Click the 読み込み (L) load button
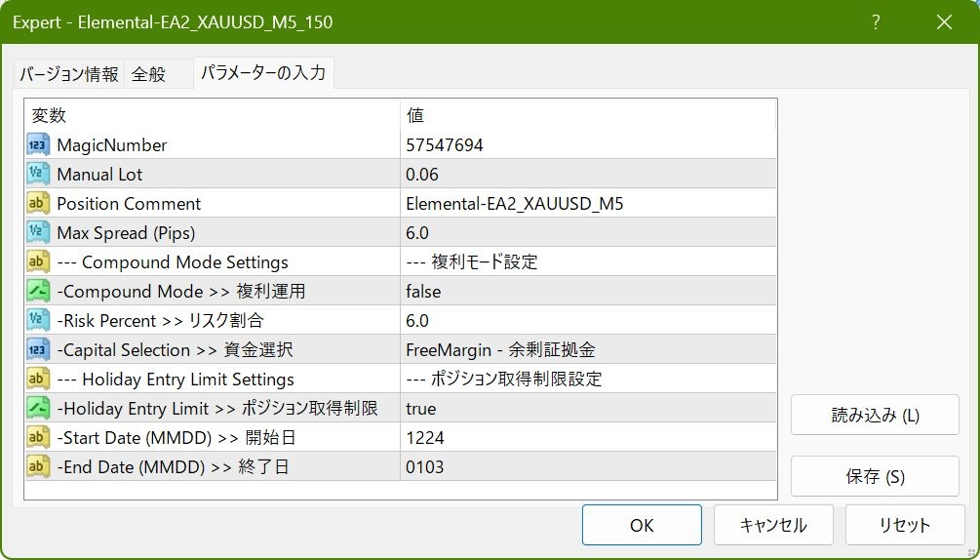980x560 pixels. (x=875, y=416)
